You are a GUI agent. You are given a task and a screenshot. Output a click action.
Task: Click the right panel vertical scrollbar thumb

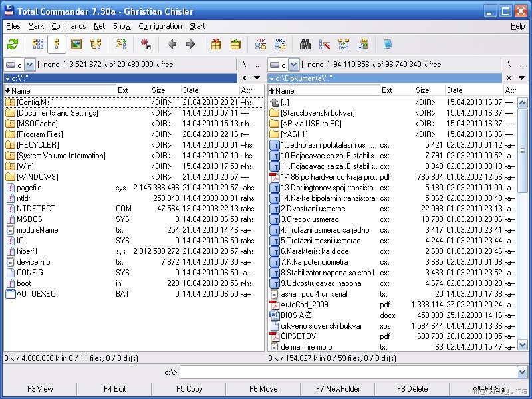click(522, 150)
